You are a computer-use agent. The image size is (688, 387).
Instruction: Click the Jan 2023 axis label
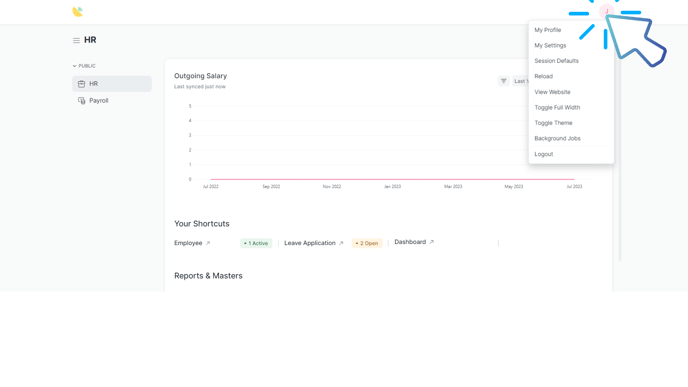click(x=392, y=186)
